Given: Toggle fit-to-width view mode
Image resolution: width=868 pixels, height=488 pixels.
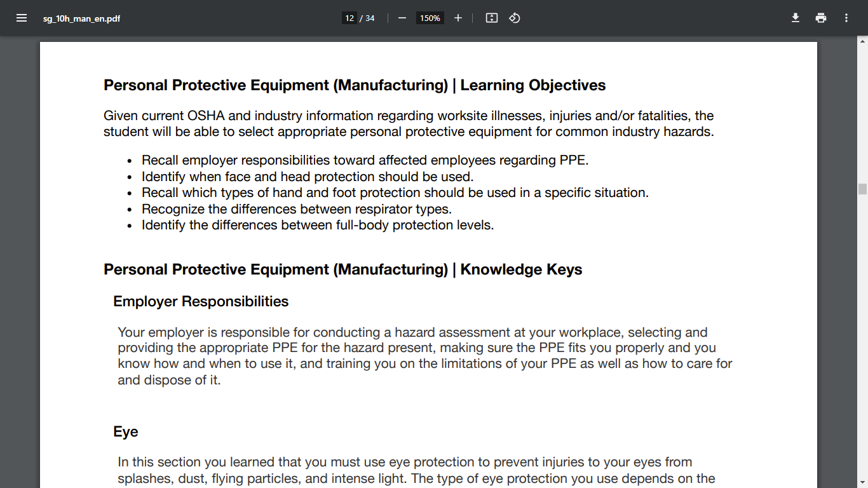Looking at the screenshot, I should pos(491,18).
